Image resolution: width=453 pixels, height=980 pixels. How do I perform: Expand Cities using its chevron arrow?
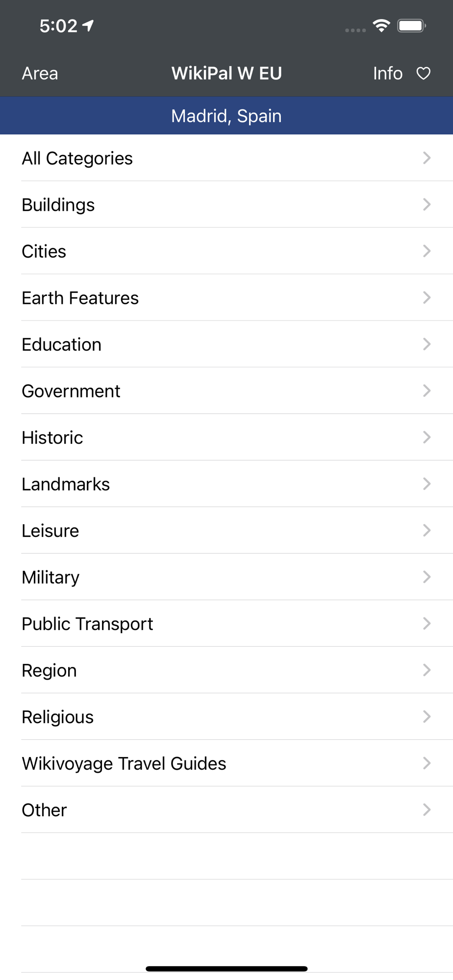[427, 251]
